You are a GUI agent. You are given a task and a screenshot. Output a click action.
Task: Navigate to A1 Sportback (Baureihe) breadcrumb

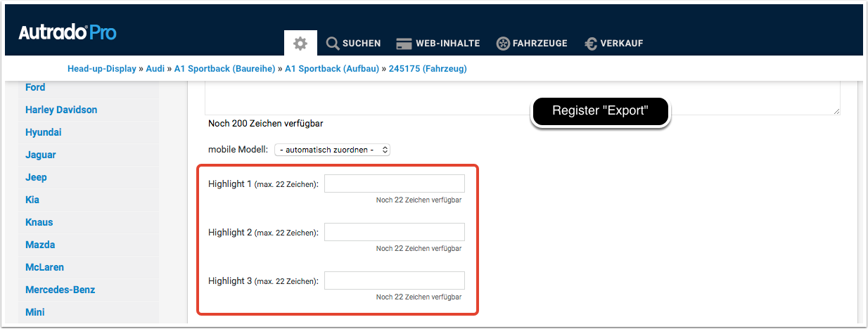pos(224,69)
